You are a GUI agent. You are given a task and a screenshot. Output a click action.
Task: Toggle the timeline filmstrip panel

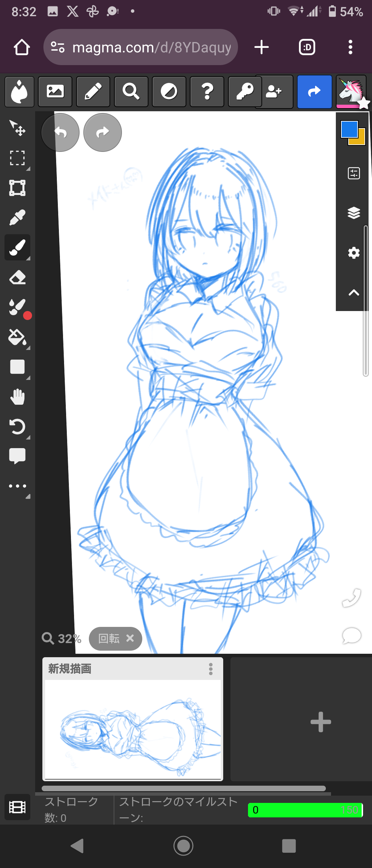click(x=17, y=807)
